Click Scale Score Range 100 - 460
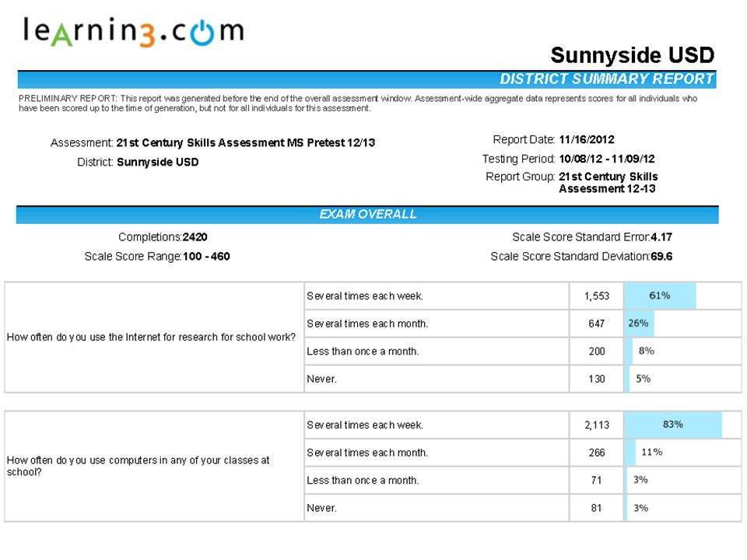This screenshot has width=747, height=560. (x=206, y=257)
